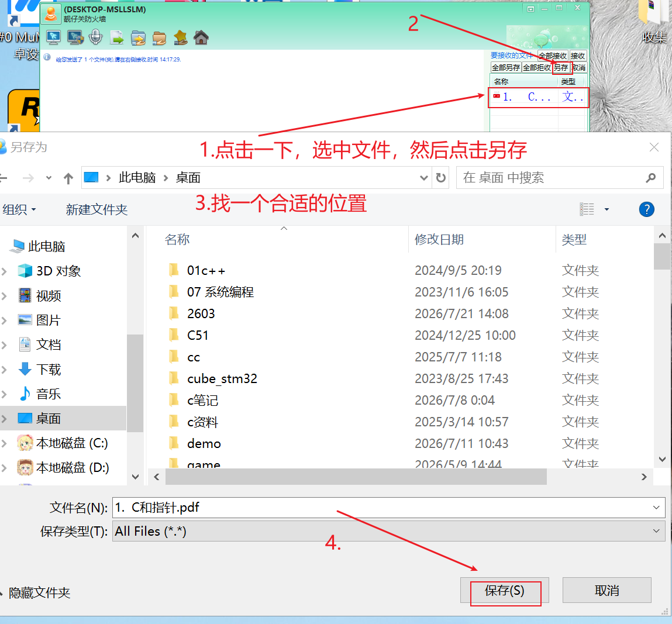This screenshot has width=672, height=624.
Task: Refresh the current folder view
Action: click(x=440, y=178)
